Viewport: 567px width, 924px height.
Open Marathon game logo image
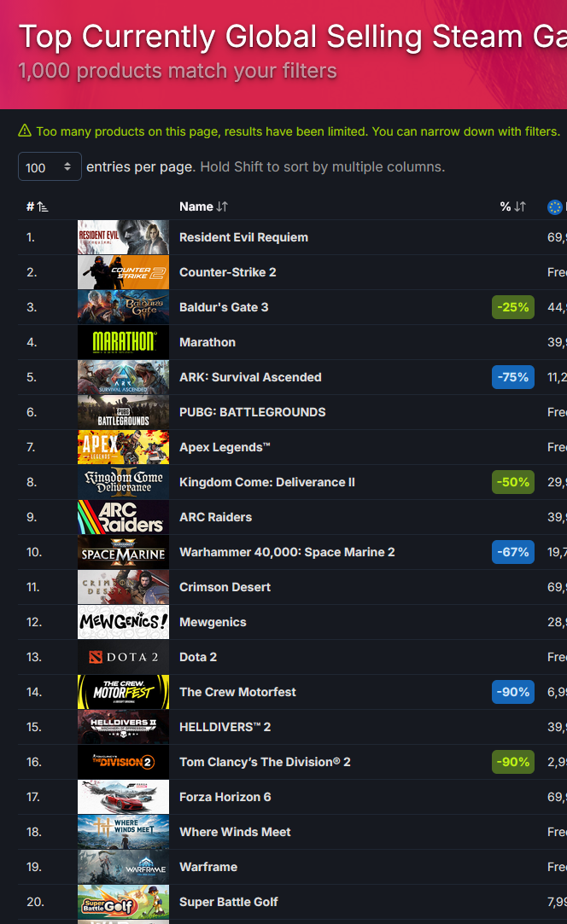pos(123,342)
